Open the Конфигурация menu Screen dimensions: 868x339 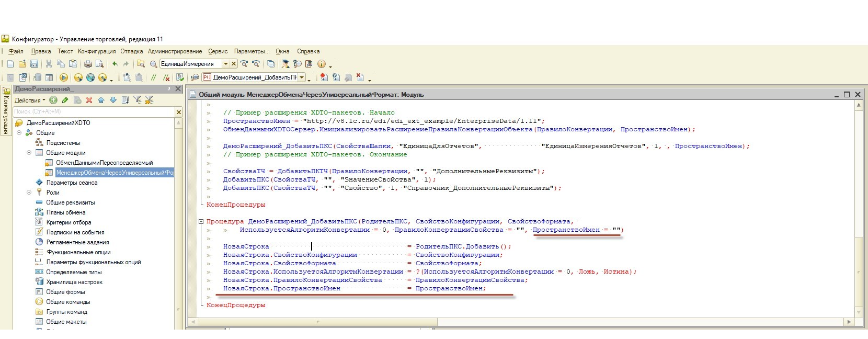click(97, 51)
